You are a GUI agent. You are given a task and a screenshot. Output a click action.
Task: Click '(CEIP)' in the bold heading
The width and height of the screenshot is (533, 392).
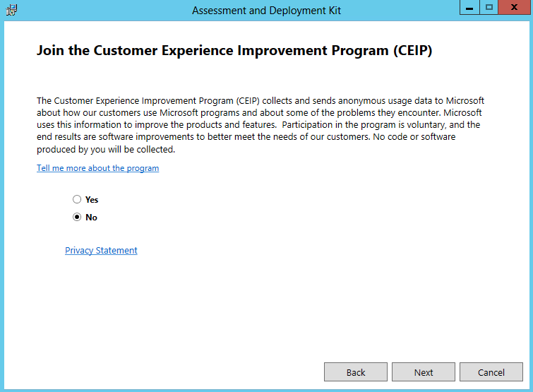click(413, 50)
